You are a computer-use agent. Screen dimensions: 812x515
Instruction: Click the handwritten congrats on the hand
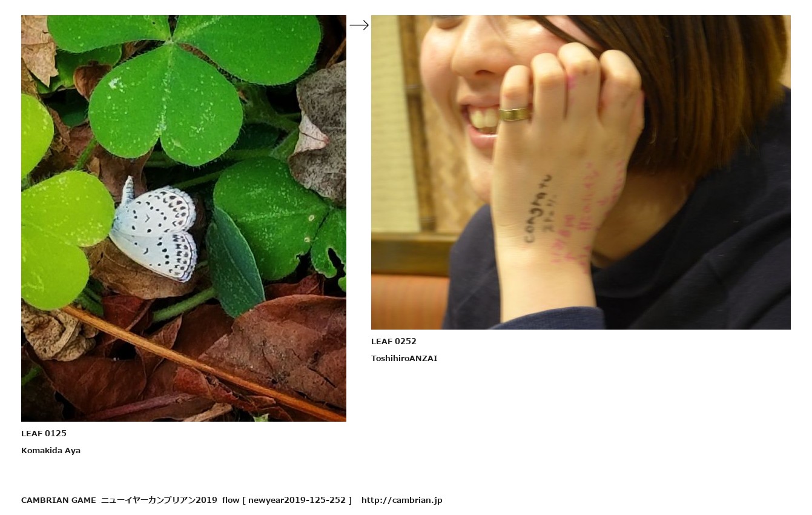[538, 209]
